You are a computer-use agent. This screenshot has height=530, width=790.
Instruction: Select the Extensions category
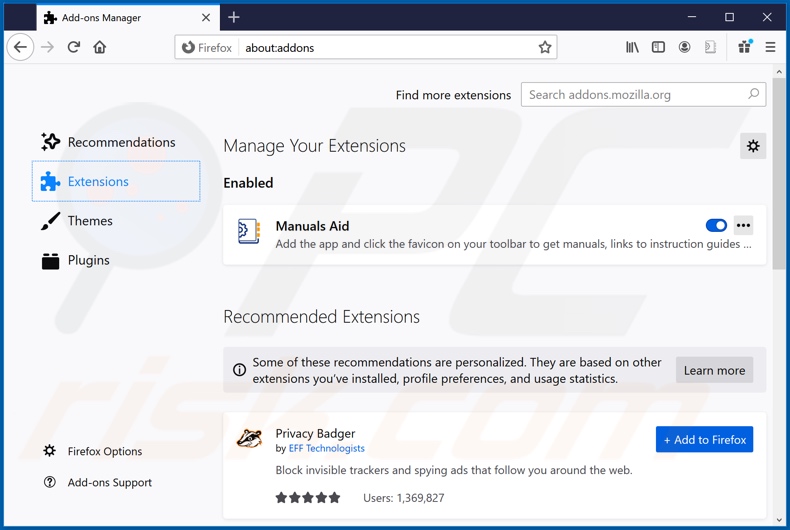[x=116, y=181]
